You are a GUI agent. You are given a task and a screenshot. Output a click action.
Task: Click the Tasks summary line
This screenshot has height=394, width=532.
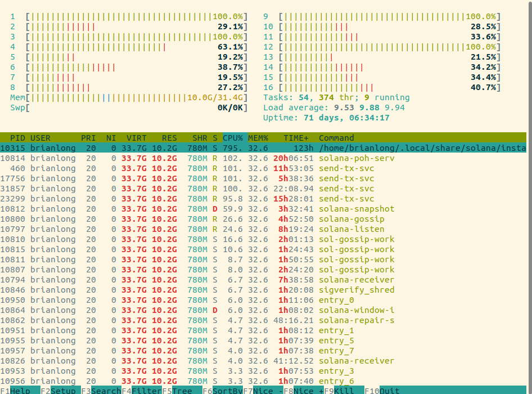[336, 98]
